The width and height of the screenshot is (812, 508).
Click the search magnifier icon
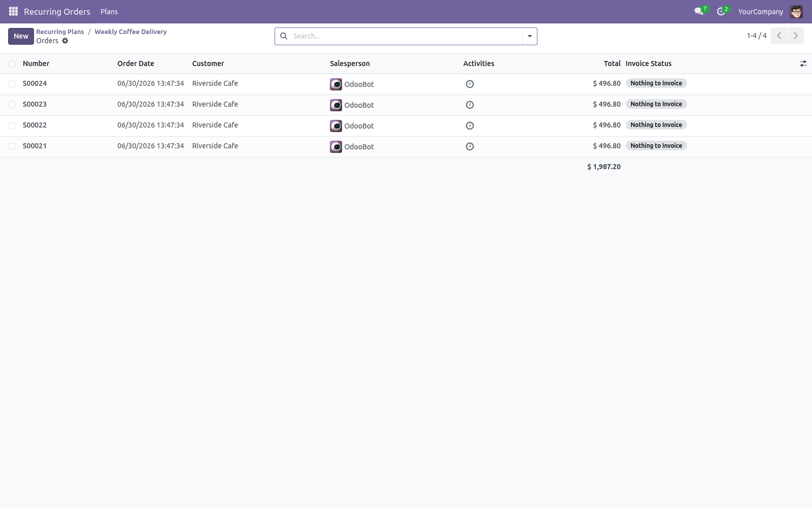pos(284,36)
